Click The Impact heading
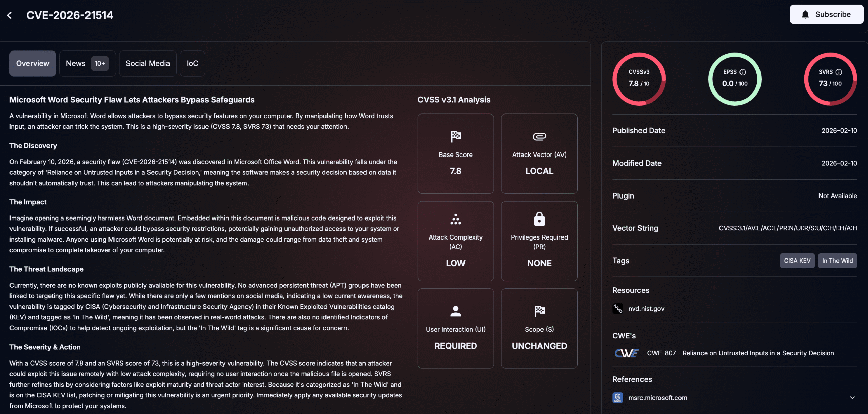The image size is (868, 414). tap(28, 202)
